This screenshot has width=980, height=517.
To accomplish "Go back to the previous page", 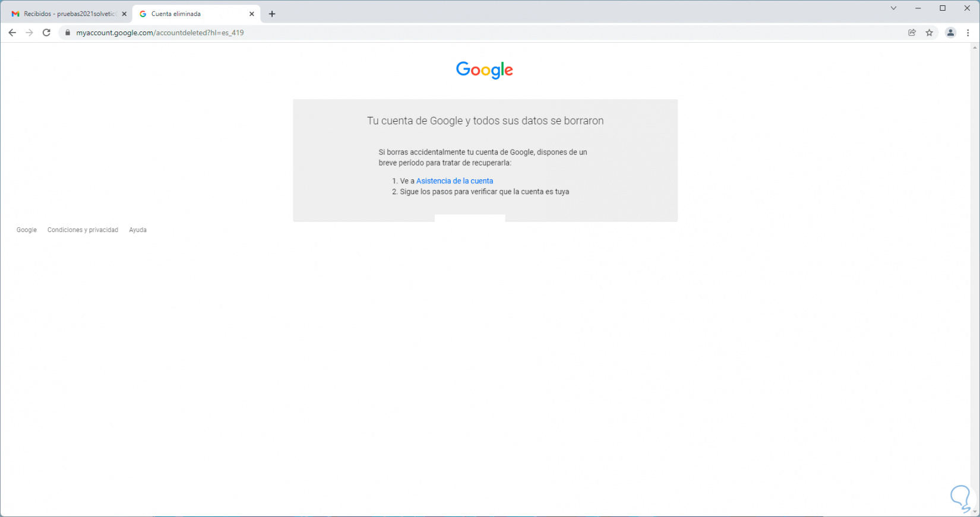I will point(12,33).
